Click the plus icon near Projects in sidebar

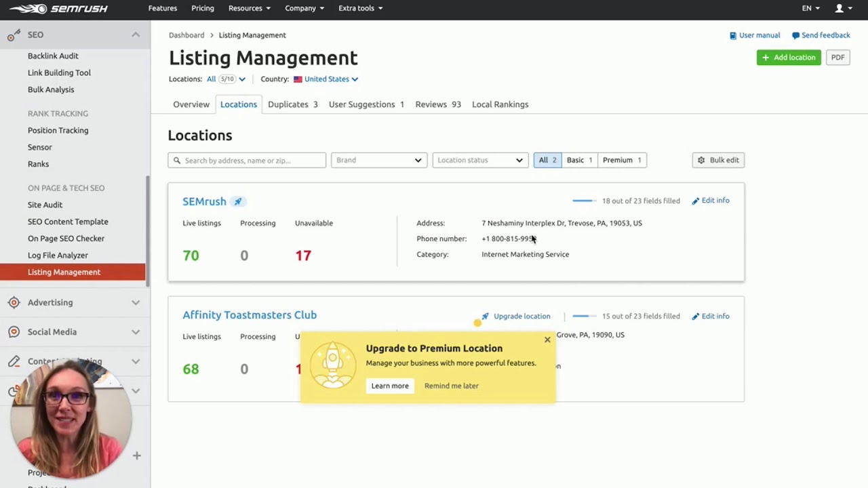(x=136, y=455)
